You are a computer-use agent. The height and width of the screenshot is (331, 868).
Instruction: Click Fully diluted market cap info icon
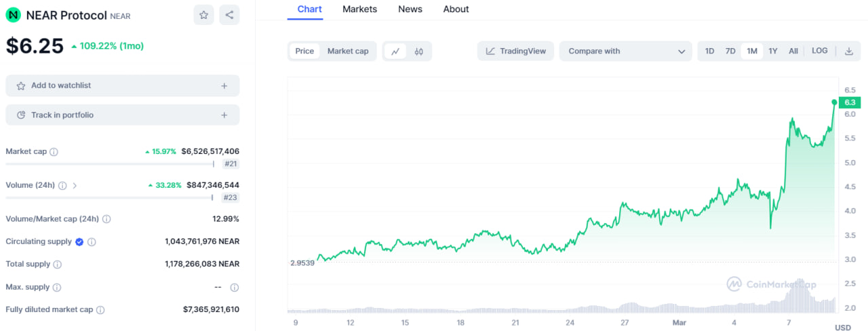pyautogui.click(x=100, y=310)
